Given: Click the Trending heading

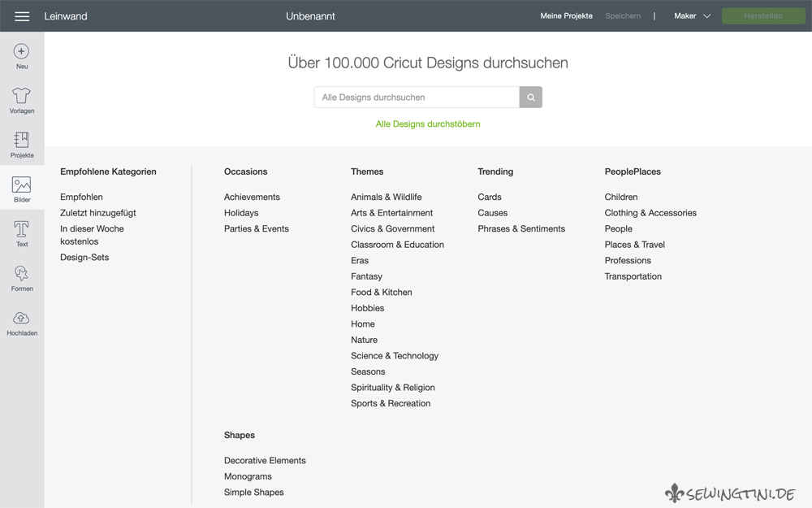Looking at the screenshot, I should [495, 172].
